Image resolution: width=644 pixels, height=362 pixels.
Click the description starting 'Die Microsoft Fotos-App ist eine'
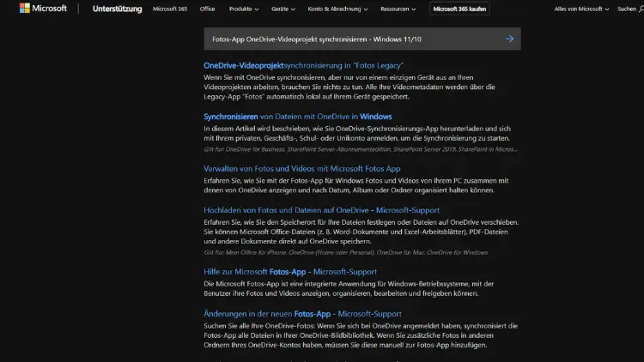(349, 288)
